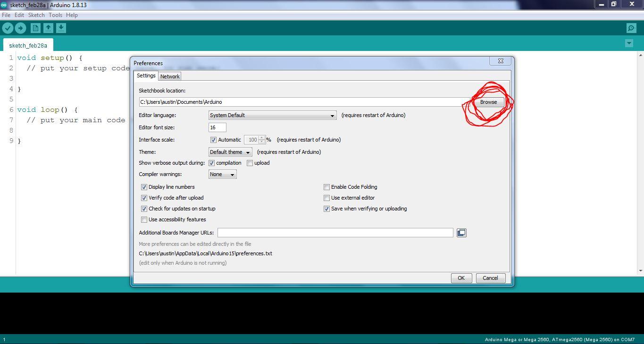Screen dimensions: 644x344
Task: Click the Upload arrow toolbar icon
Action: click(x=20, y=28)
